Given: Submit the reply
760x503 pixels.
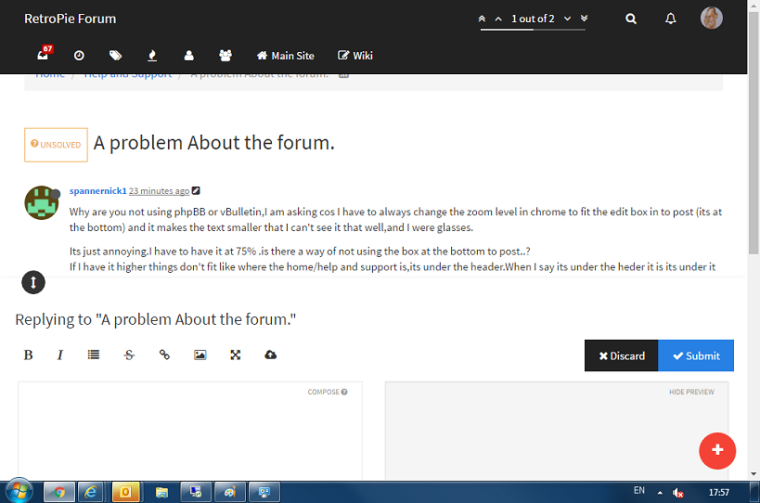Looking at the screenshot, I should 696,356.
